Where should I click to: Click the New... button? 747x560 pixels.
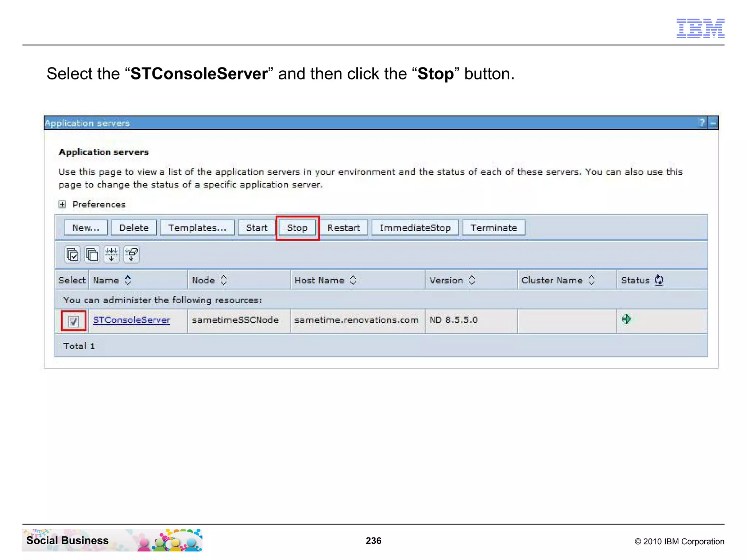click(86, 227)
